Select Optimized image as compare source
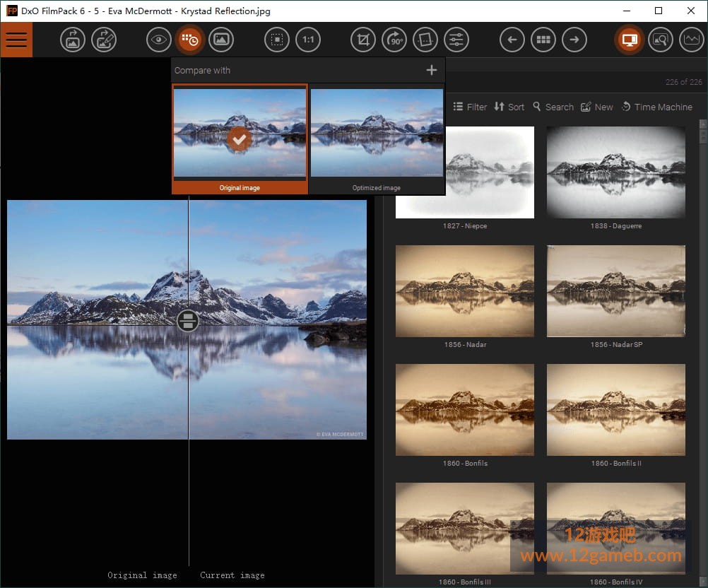Image resolution: width=708 pixels, height=588 pixels. tap(377, 139)
